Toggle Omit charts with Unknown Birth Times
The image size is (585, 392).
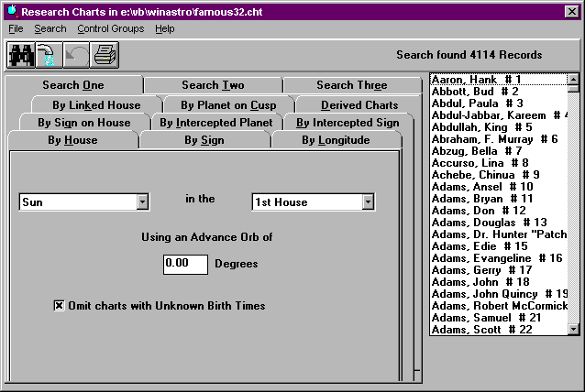click(60, 306)
